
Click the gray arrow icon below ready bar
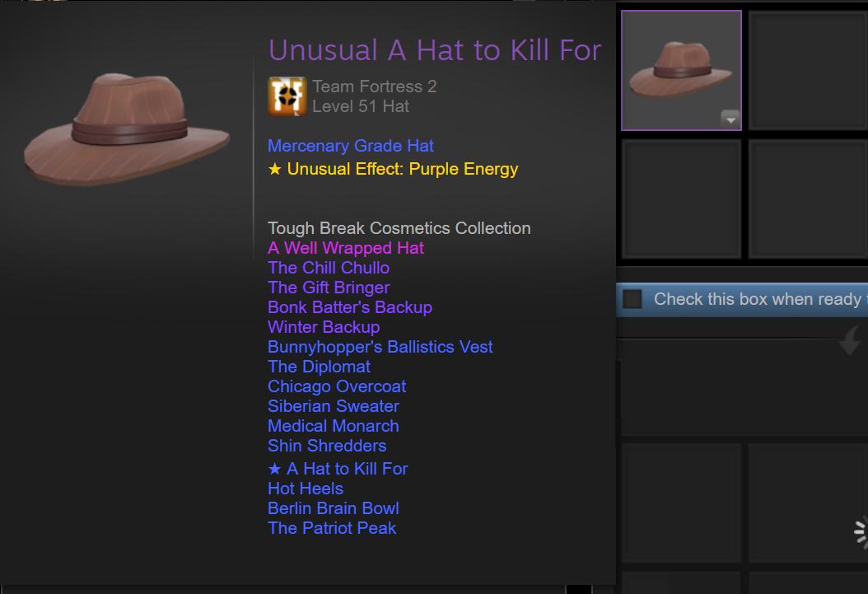(850, 340)
